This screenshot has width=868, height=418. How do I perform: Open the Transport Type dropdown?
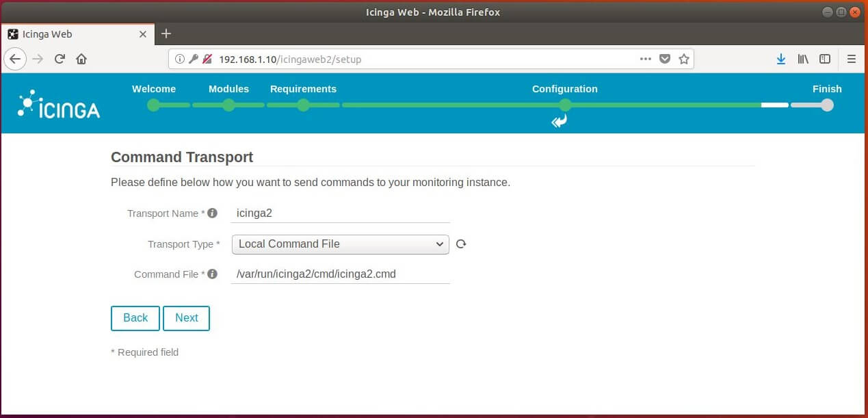[341, 244]
